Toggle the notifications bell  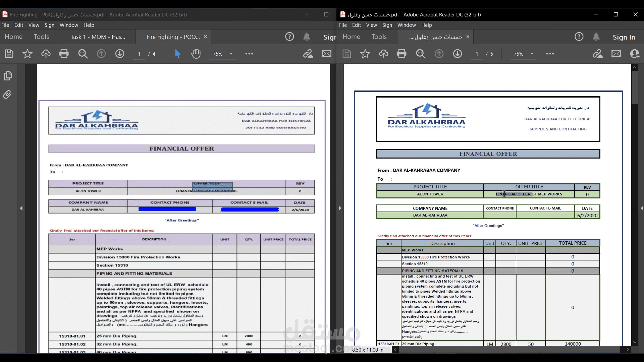pyautogui.click(x=307, y=37)
